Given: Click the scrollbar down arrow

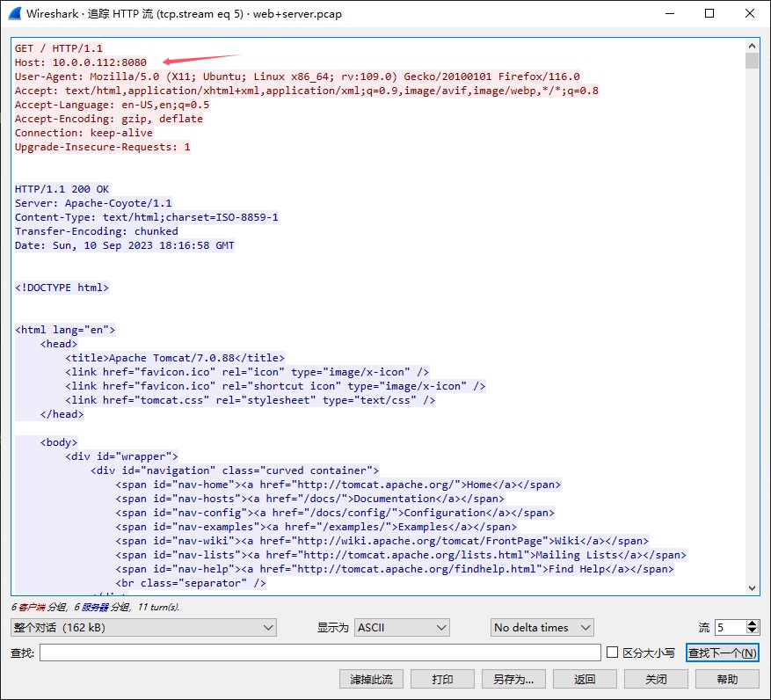Looking at the screenshot, I should (752, 587).
